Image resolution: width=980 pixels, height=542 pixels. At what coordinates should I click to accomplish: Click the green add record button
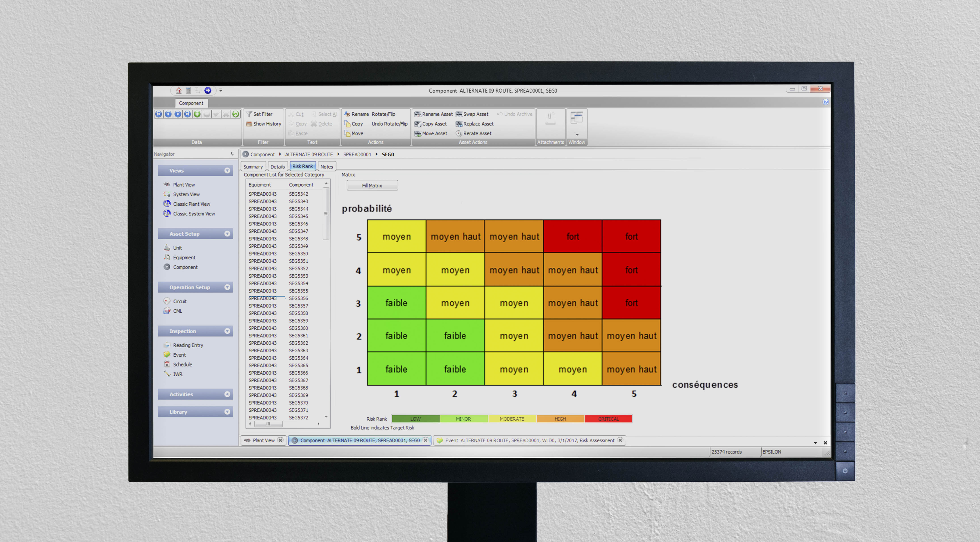(197, 114)
